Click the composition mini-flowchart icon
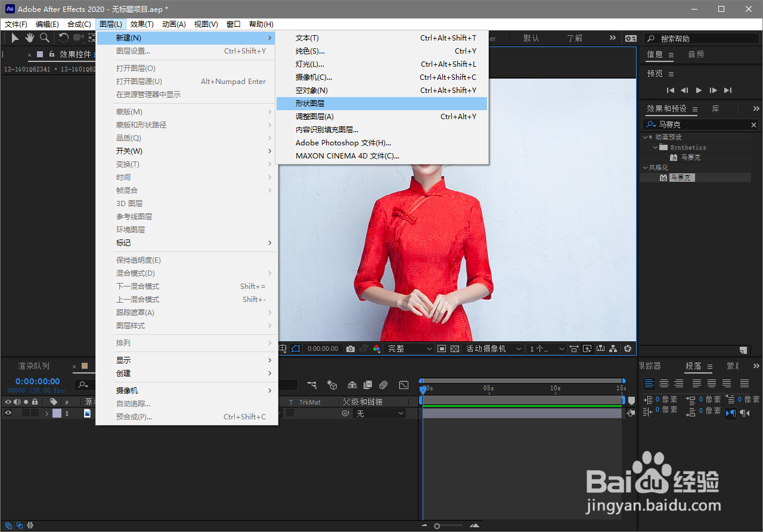This screenshot has height=532, width=763. click(x=312, y=385)
